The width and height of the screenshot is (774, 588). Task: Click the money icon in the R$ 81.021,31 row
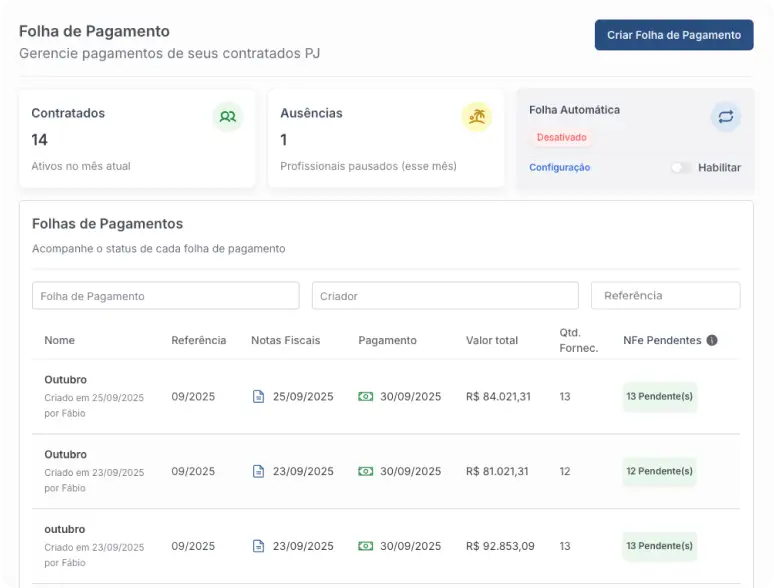(x=366, y=471)
